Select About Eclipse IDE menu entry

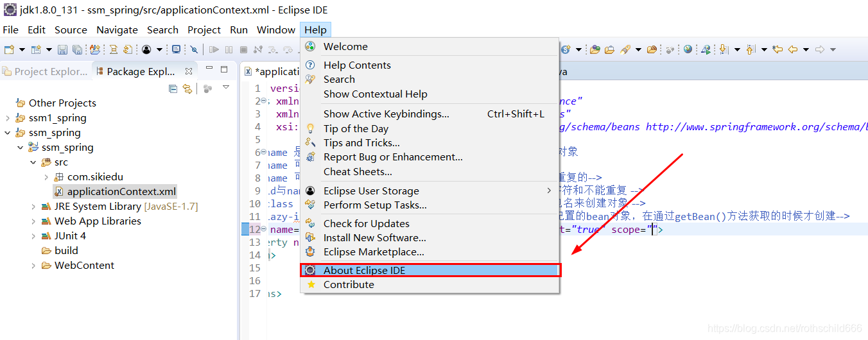point(364,270)
